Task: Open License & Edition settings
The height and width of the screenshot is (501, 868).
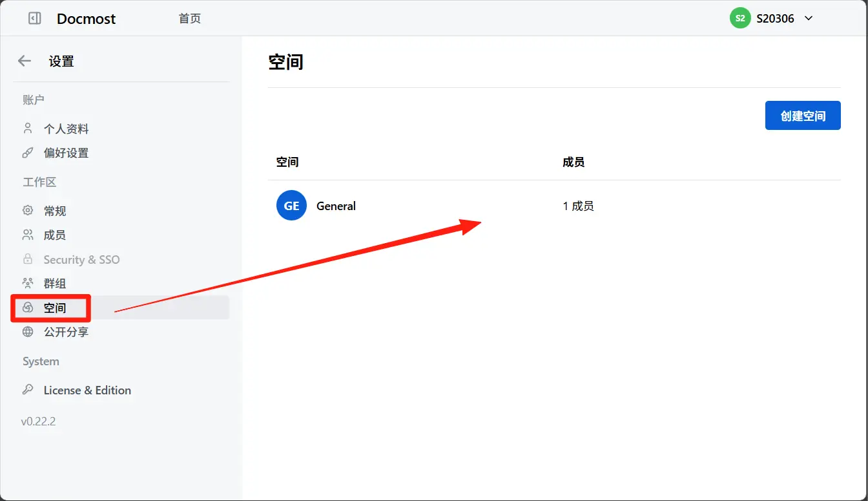Action: point(87,390)
